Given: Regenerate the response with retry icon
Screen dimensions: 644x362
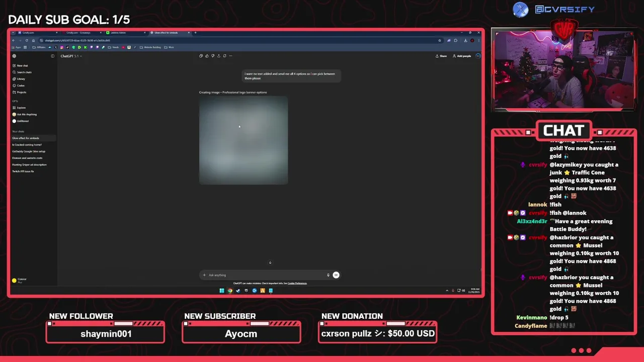Looking at the screenshot, I should pos(224,56).
